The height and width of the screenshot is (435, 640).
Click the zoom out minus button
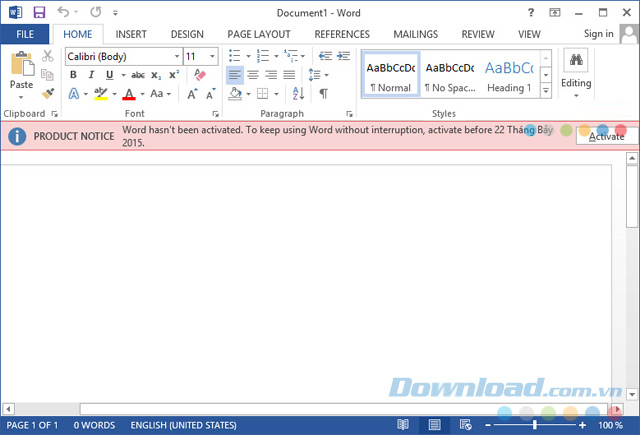coord(488,425)
